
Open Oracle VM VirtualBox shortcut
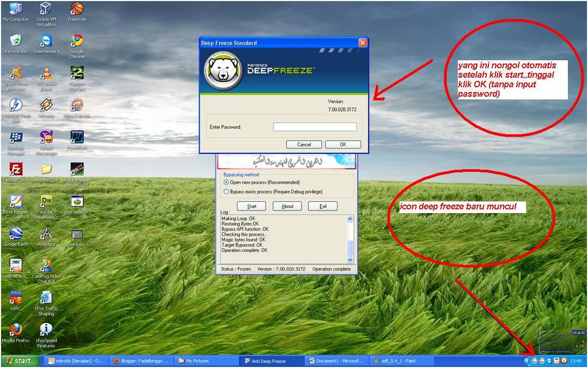tap(46, 14)
